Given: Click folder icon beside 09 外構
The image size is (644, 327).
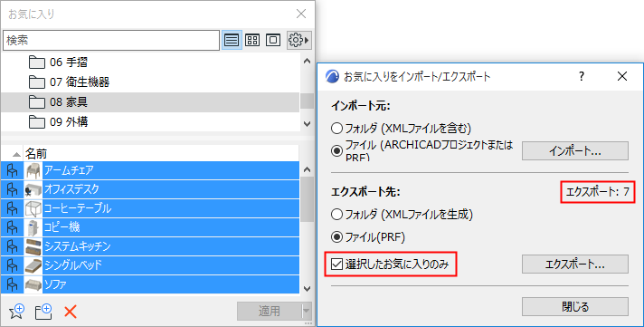Looking at the screenshot, I should click(x=37, y=121).
